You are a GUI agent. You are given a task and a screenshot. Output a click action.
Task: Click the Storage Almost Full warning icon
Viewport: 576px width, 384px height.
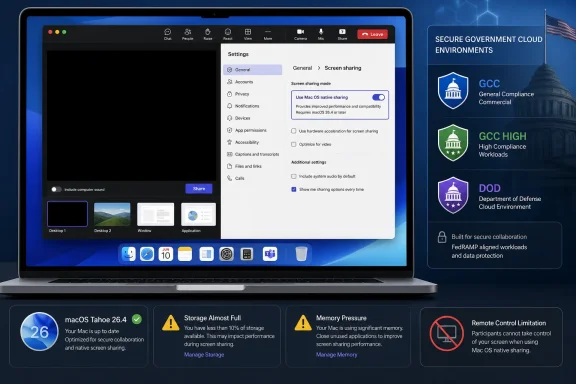(170, 323)
